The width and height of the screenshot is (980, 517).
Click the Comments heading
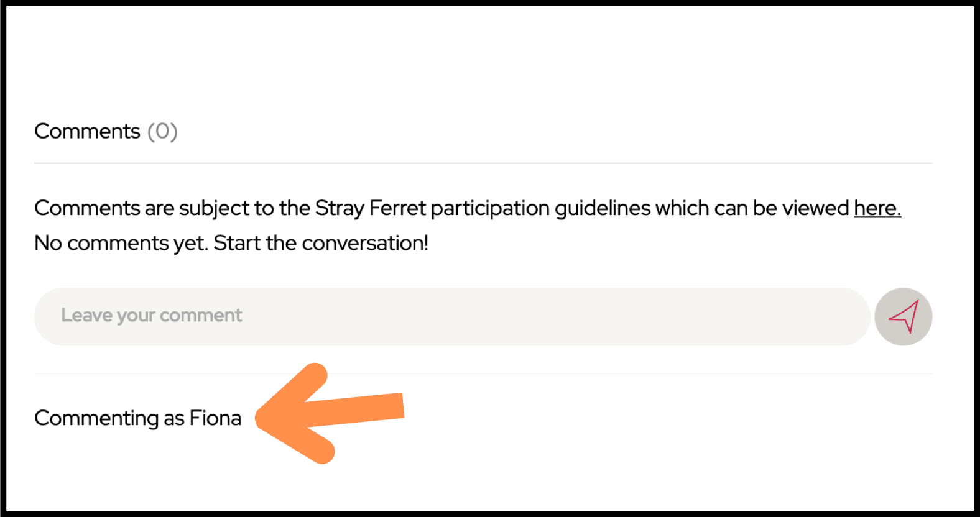click(87, 131)
